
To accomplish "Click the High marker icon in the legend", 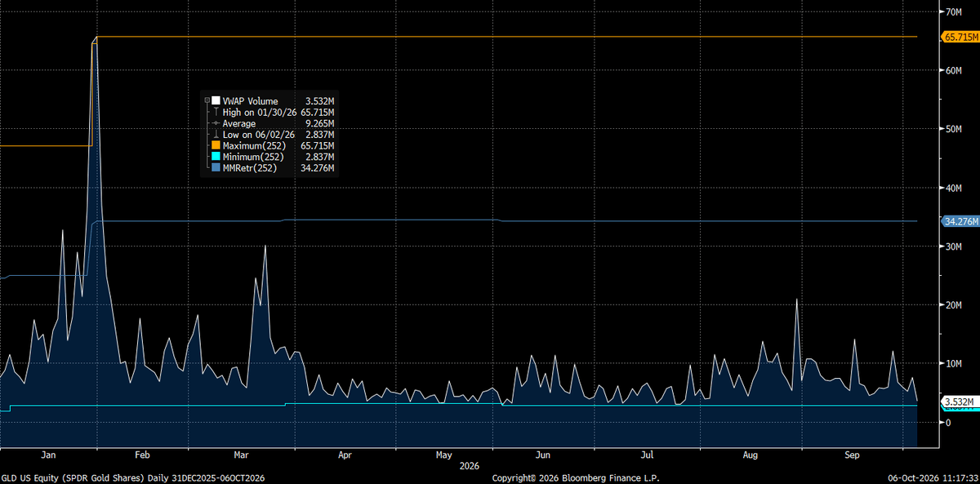I will [x=216, y=112].
